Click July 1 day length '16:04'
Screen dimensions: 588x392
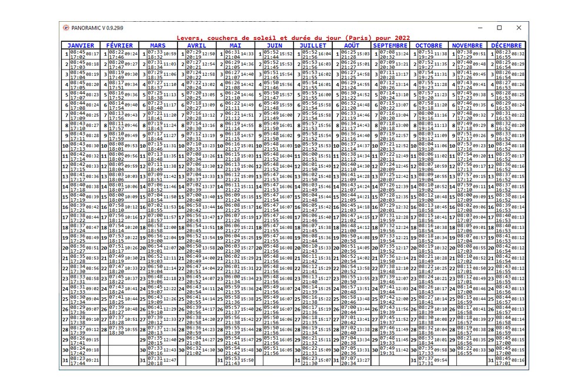coord(325,54)
